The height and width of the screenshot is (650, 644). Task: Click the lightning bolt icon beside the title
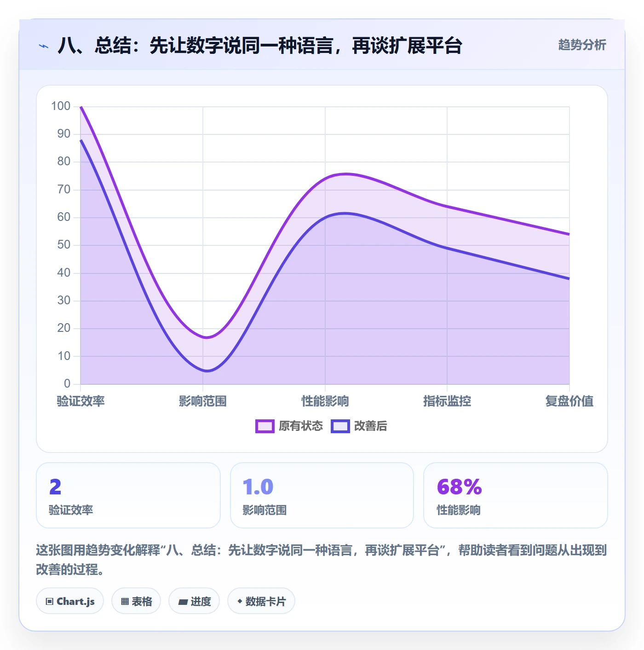(44, 46)
